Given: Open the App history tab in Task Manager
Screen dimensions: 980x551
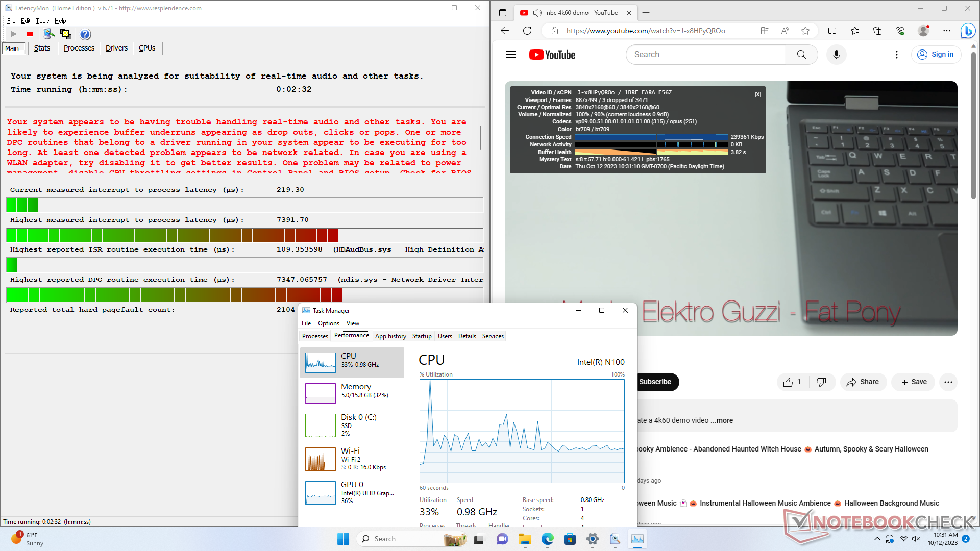Looking at the screenshot, I should [x=390, y=336].
